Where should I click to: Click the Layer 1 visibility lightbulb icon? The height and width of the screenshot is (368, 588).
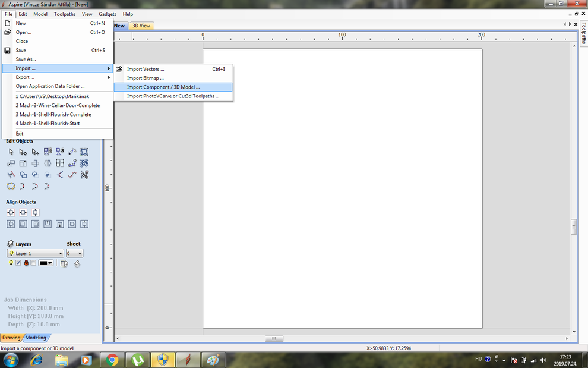point(11,263)
